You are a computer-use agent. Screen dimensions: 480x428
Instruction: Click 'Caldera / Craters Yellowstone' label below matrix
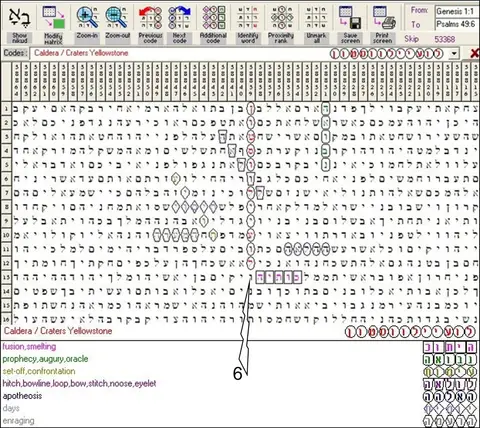[58, 331]
